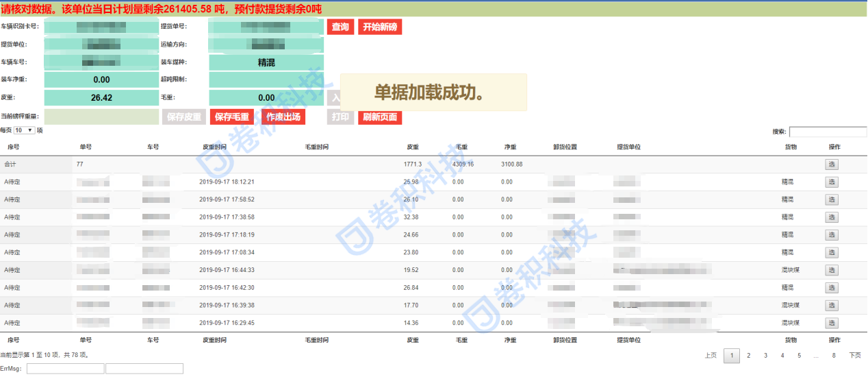Click the 保存毛重 button
The image size is (868, 379).
coord(232,117)
